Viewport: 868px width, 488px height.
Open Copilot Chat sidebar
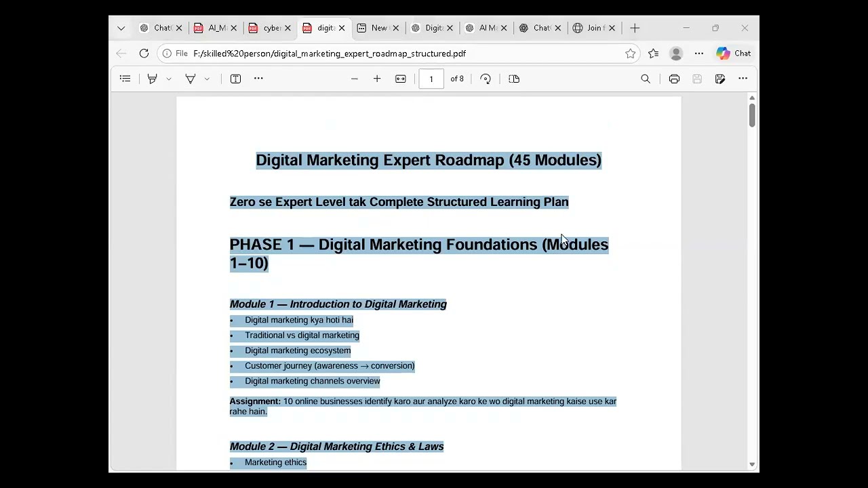[x=734, y=54]
